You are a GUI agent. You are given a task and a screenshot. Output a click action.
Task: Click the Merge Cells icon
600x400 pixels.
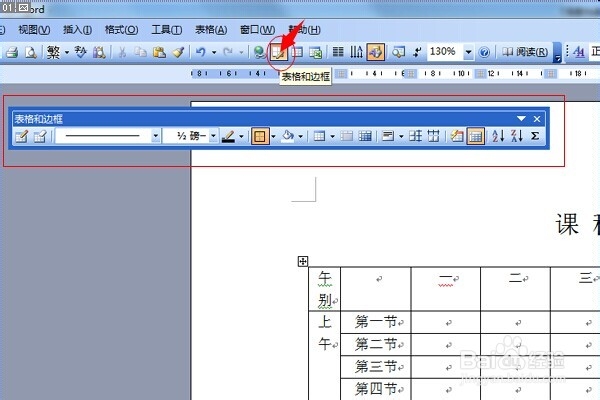click(347, 136)
